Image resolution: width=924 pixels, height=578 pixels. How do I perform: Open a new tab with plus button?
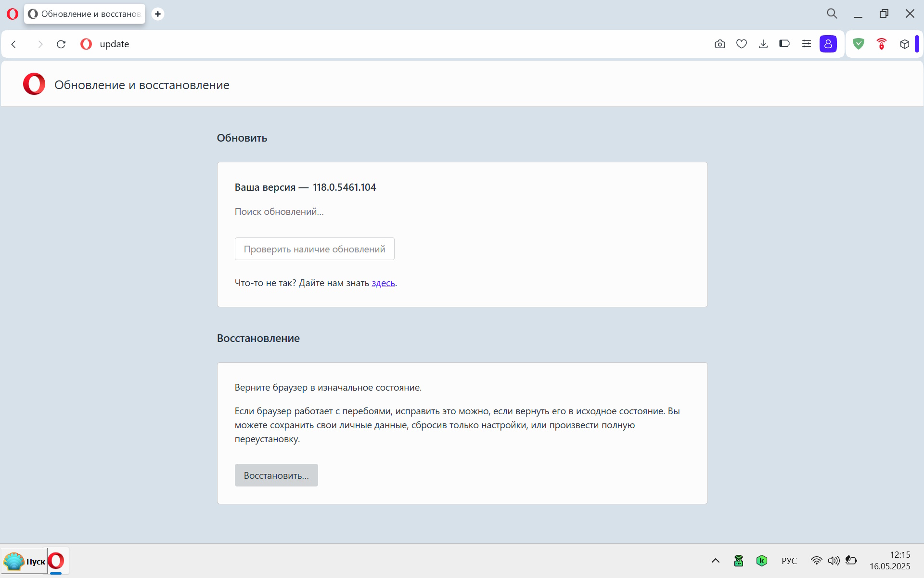158,14
